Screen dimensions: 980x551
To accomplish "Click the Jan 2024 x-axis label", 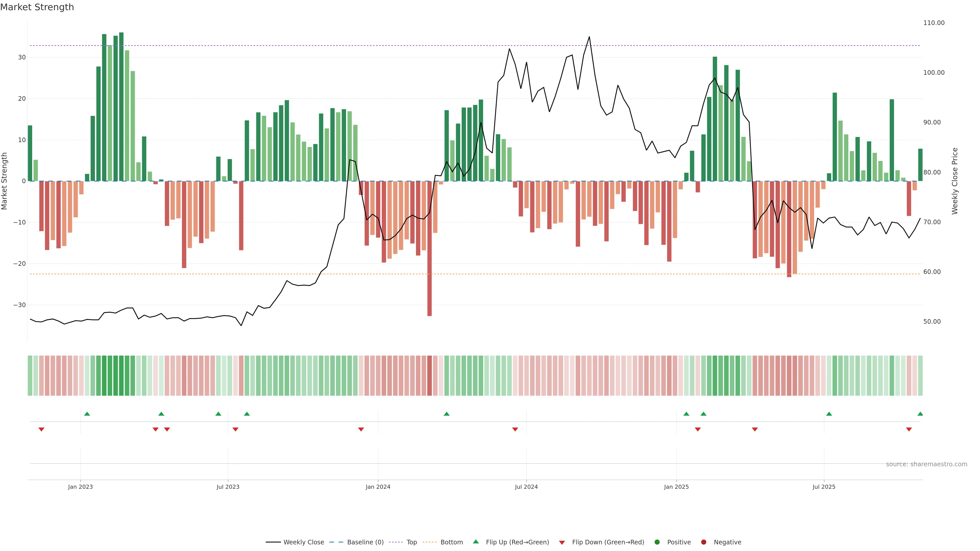I will (378, 487).
